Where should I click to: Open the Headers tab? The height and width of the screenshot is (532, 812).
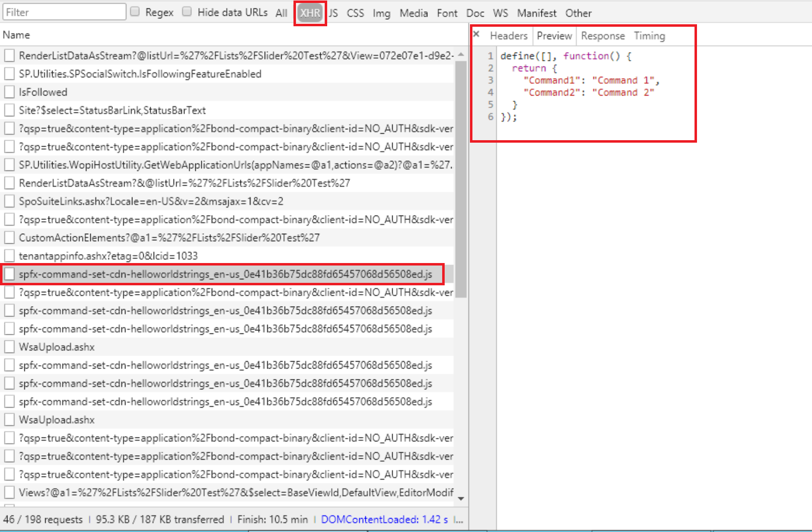509,36
